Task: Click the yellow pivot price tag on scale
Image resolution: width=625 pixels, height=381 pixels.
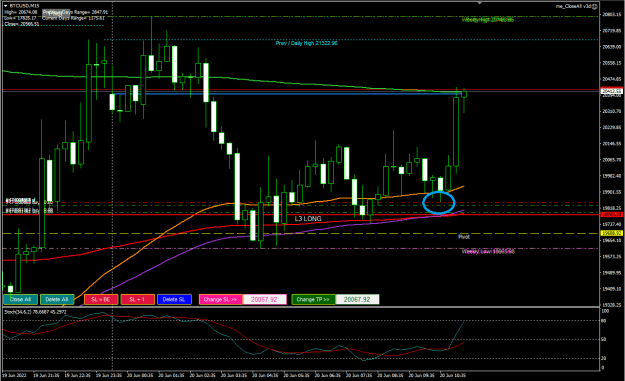Action: [612, 233]
